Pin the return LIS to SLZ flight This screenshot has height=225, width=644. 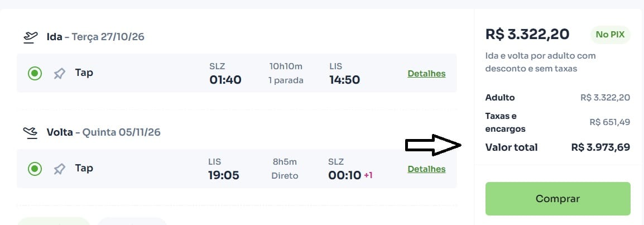59,169
